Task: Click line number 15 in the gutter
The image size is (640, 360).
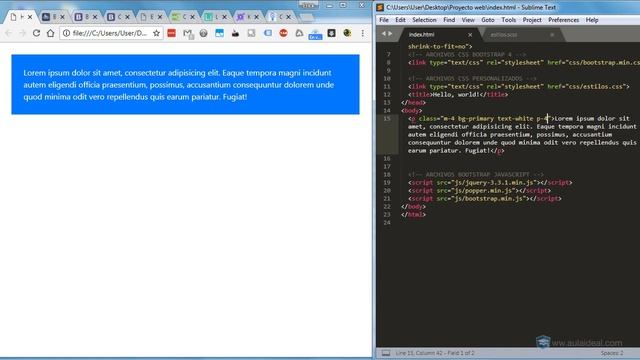Action: (387, 119)
